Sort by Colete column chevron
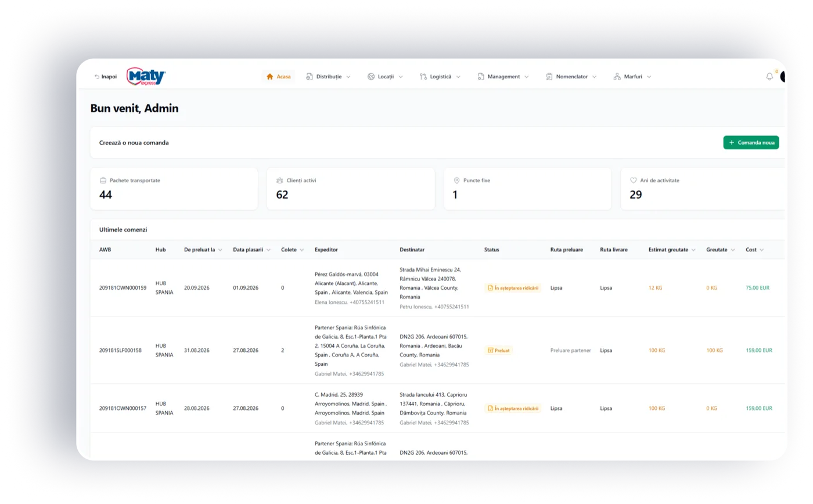 click(x=301, y=250)
